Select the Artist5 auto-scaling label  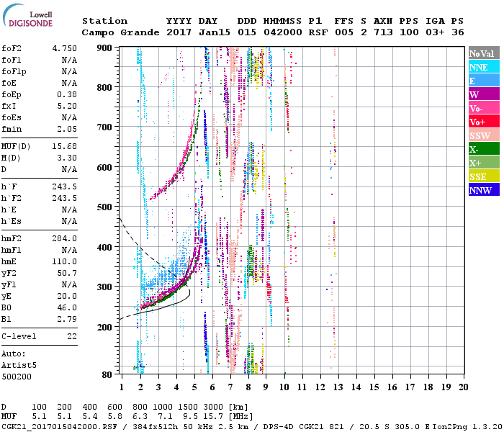pyautogui.click(x=19, y=366)
